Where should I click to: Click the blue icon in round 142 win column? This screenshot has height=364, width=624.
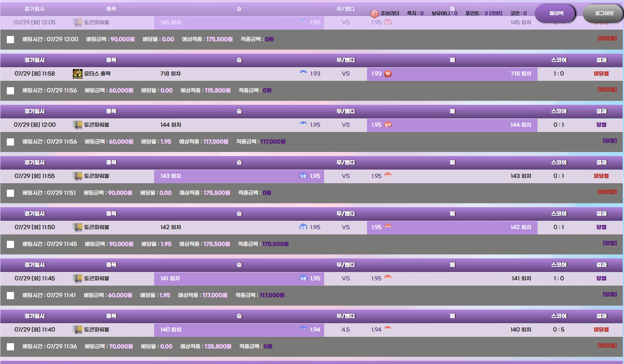[x=303, y=227]
